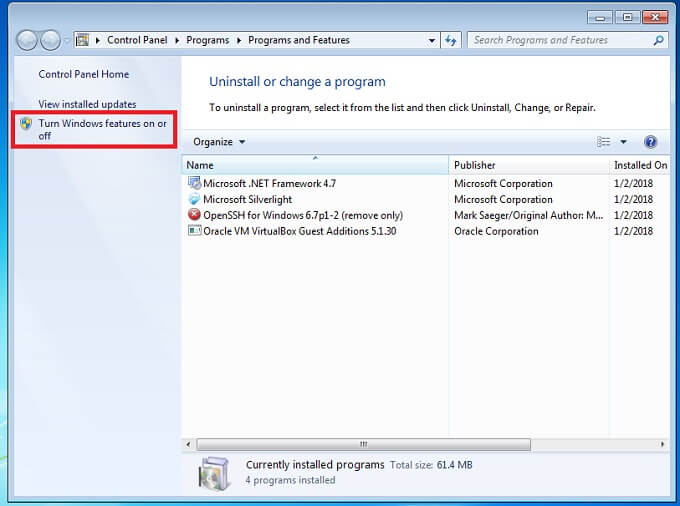Go to Programs in the breadcrumb path
The width and height of the screenshot is (680, 506).
[207, 40]
